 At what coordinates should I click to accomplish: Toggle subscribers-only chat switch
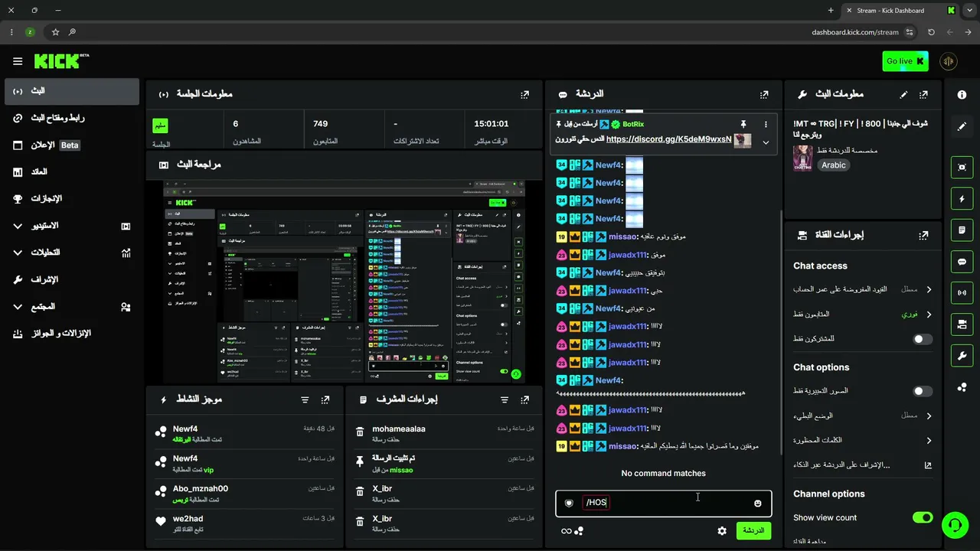click(923, 339)
